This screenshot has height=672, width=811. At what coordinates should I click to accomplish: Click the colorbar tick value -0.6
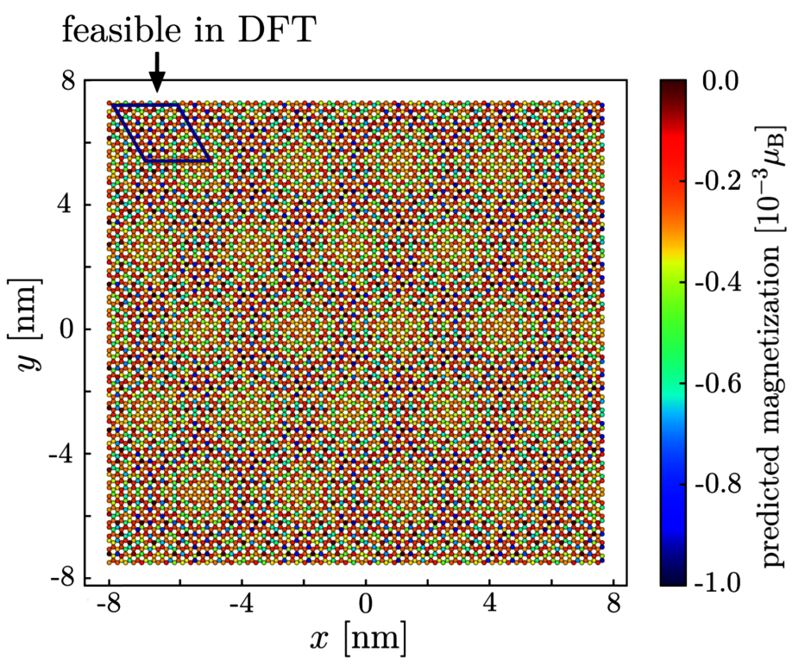coord(718,383)
